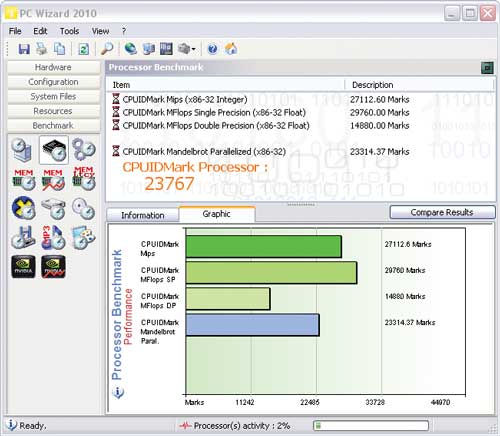This screenshot has width=500, height=436.
Task: Click the 27112.60 Marks value
Action: [379, 99]
